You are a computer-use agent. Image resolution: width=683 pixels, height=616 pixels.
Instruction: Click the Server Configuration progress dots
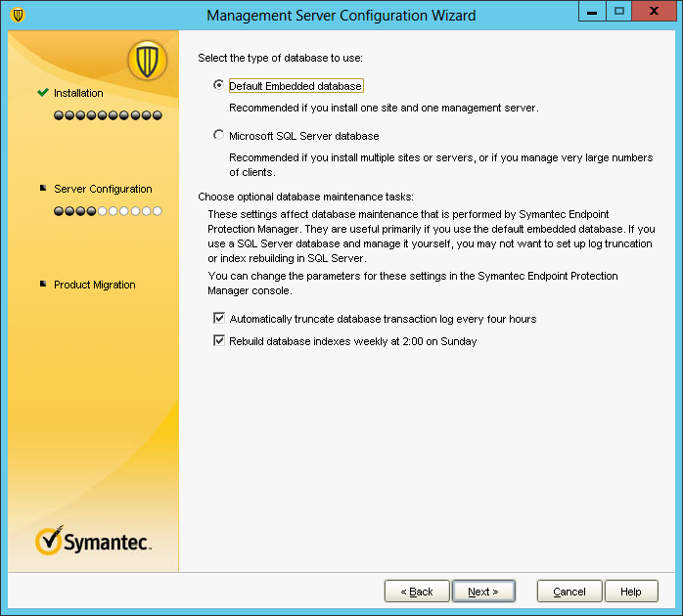coord(108,211)
